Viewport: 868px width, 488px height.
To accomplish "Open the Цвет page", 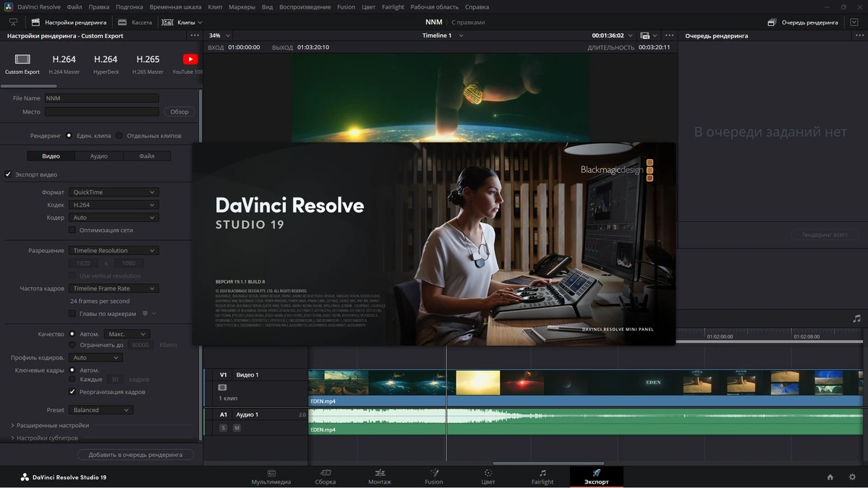I will coord(488,477).
